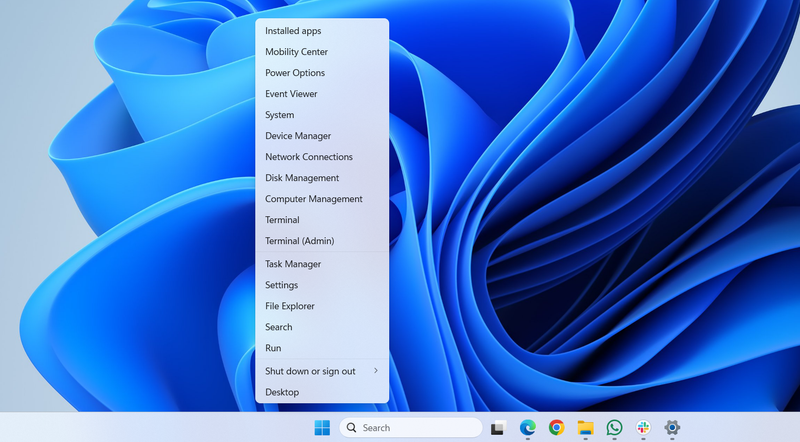Open the File Explorer taskbar icon
Image resolution: width=800 pixels, height=442 pixels.
[x=585, y=428]
